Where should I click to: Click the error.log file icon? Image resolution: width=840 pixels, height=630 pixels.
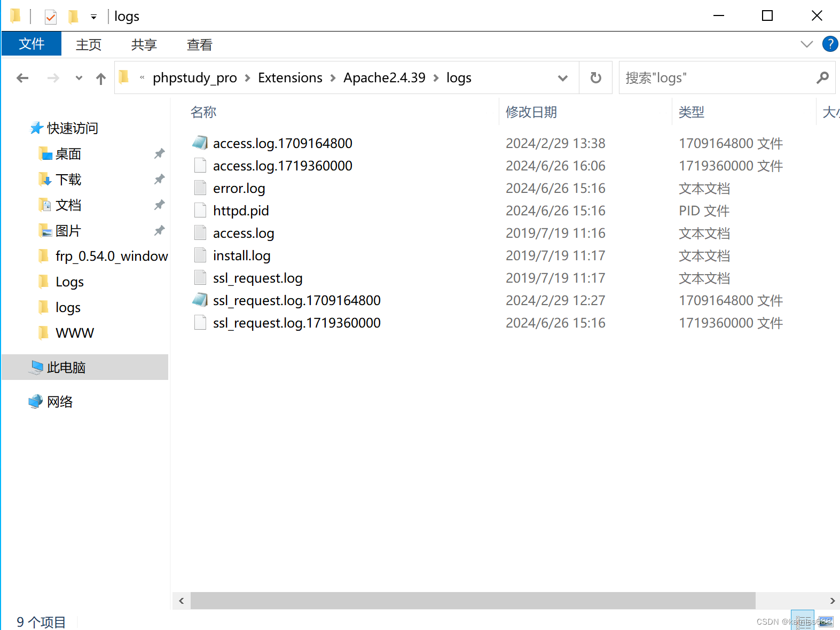[x=200, y=188]
